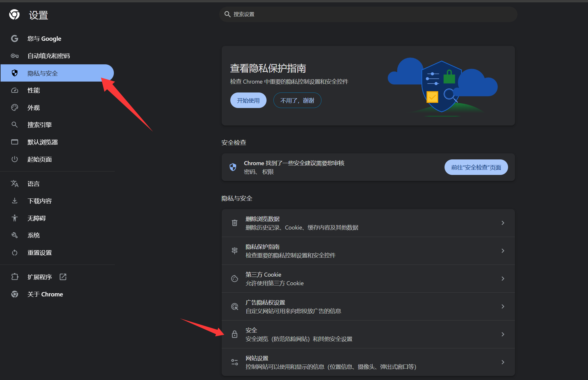This screenshot has height=380, width=588.
Task: Click 检查重要的隐私控制设置和安全控件 description text
Action: pyautogui.click(x=290, y=255)
